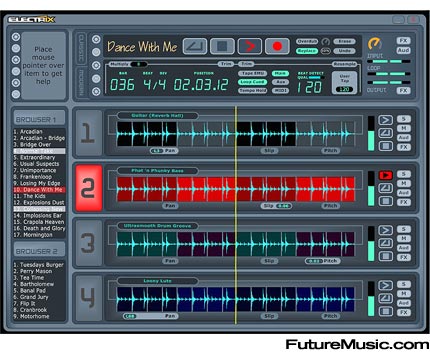The width and height of the screenshot is (430, 360).
Task: Click the Erase button
Action: coord(344,41)
